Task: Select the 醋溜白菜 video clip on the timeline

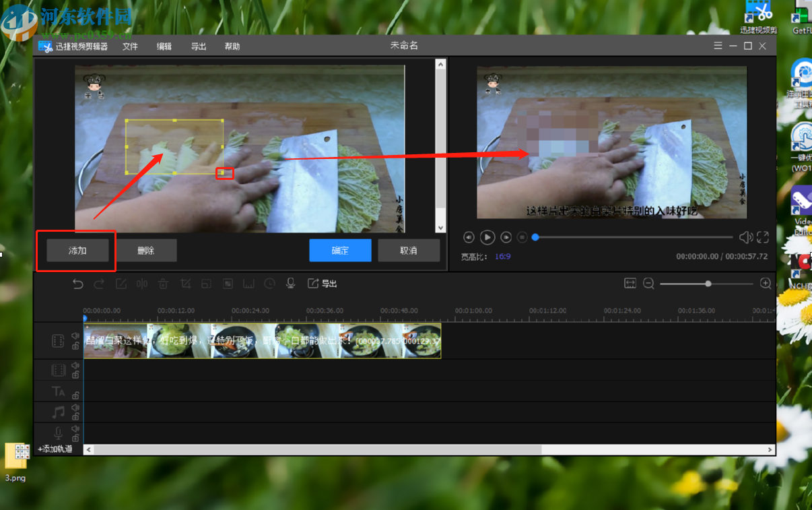Action: [263, 340]
